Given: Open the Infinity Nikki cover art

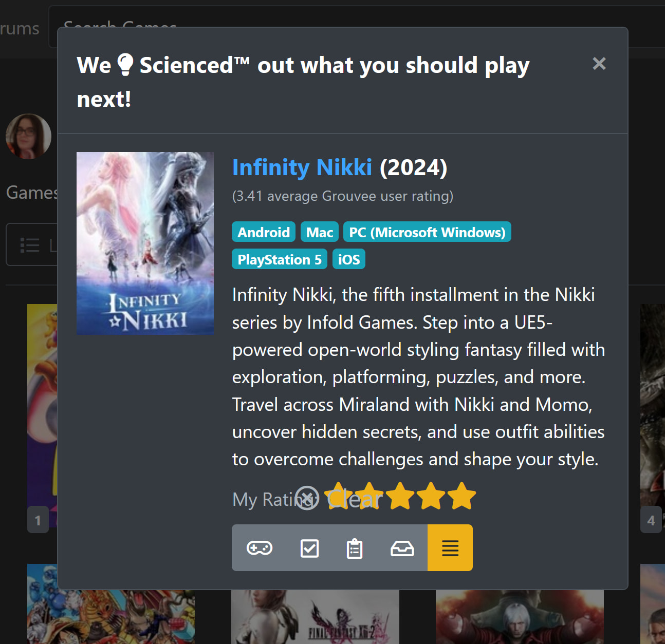Looking at the screenshot, I should click(145, 243).
